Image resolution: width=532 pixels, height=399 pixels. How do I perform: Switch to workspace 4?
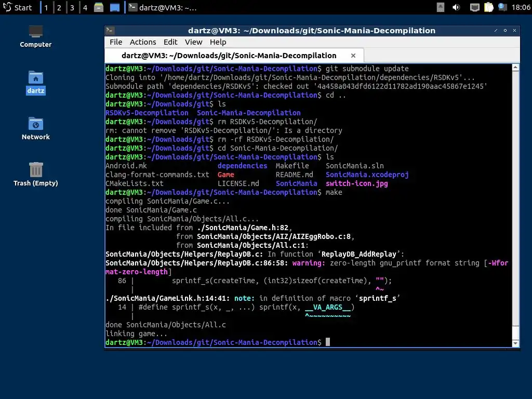click(x=85, y=7)
